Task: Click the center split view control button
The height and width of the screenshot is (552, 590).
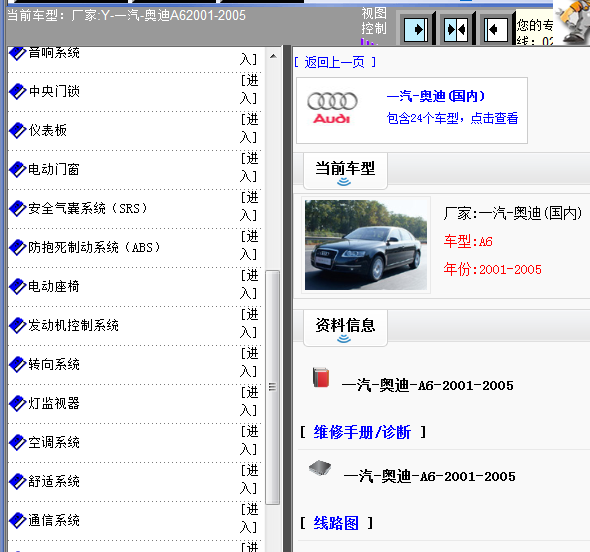Action: click(x=456, y=29)
